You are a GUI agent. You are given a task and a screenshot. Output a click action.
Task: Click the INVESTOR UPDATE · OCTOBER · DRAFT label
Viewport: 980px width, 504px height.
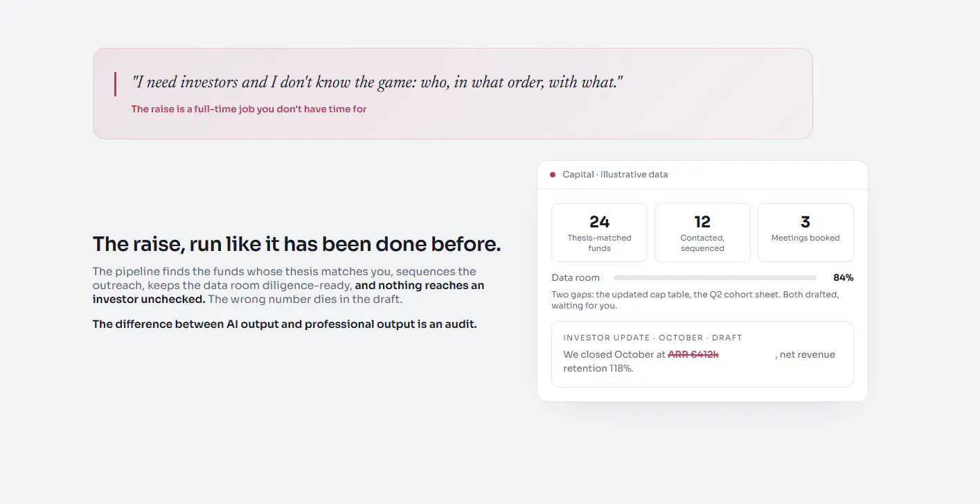point(652,338)
